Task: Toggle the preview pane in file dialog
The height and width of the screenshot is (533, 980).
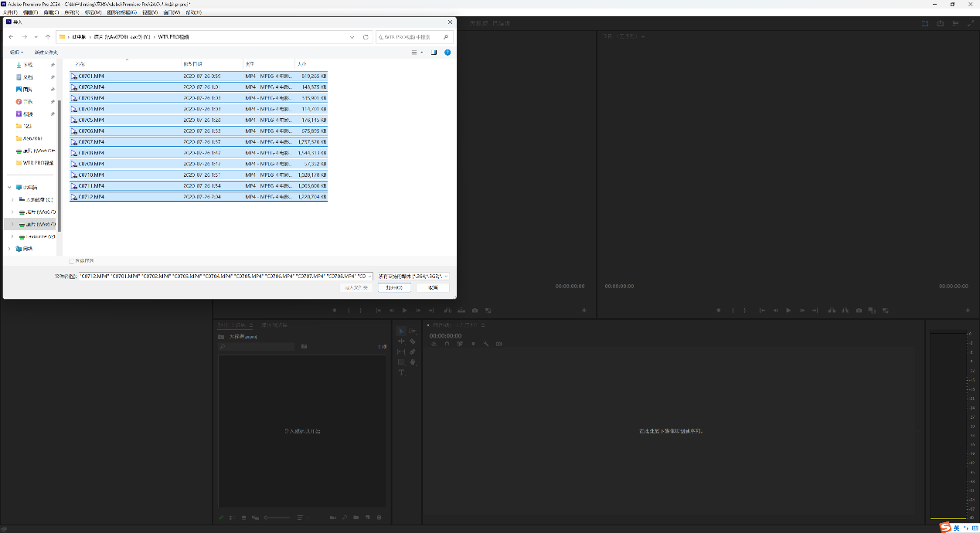Action: click(434, 53)
